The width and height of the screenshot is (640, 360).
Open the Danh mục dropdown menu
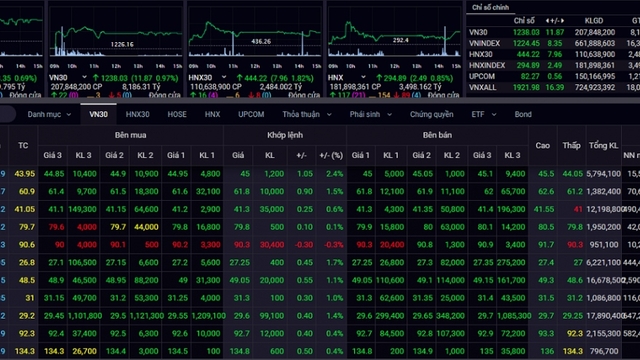pyautogui.click(x=49, y=115)
